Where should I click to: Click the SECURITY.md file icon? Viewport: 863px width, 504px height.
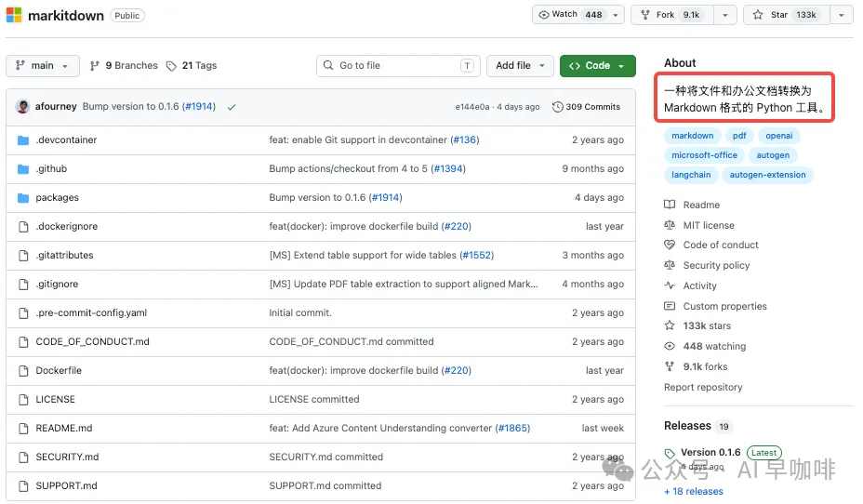pyautogui.click(x=23, y=458)
